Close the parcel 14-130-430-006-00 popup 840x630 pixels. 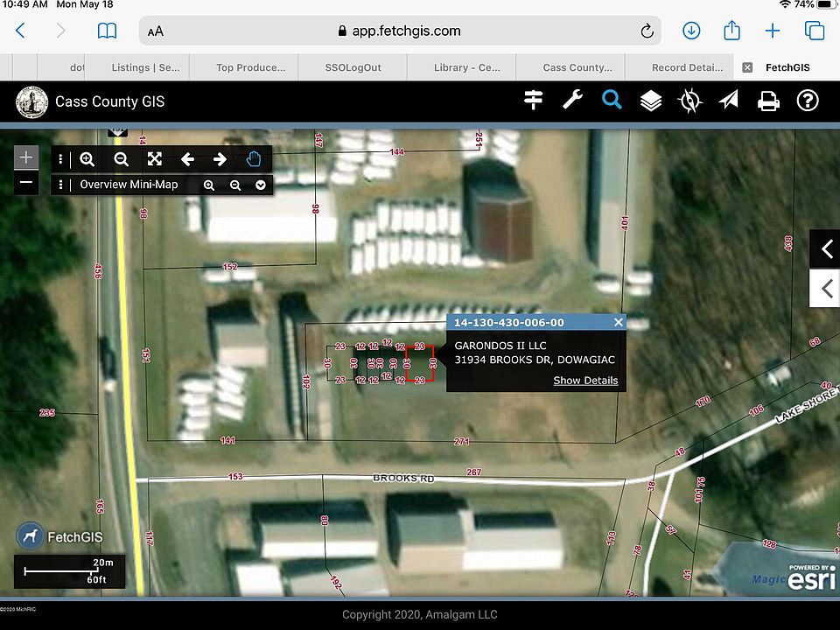619,322
